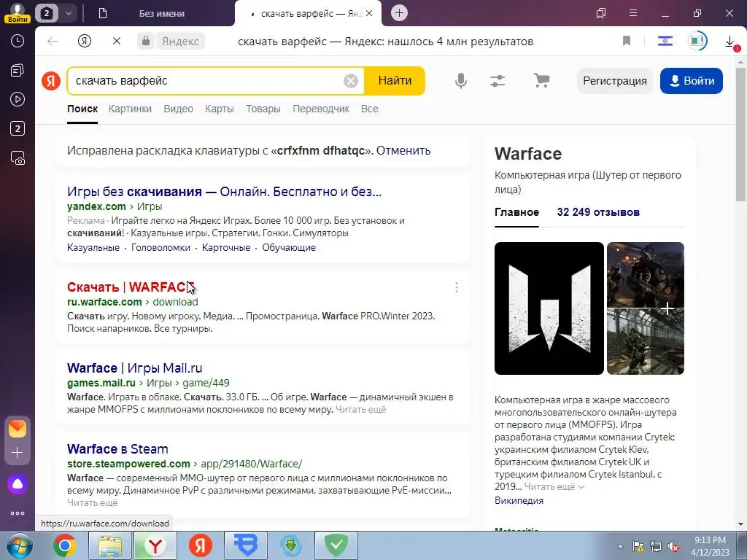Go back with the left arrow

pos(53,41)
